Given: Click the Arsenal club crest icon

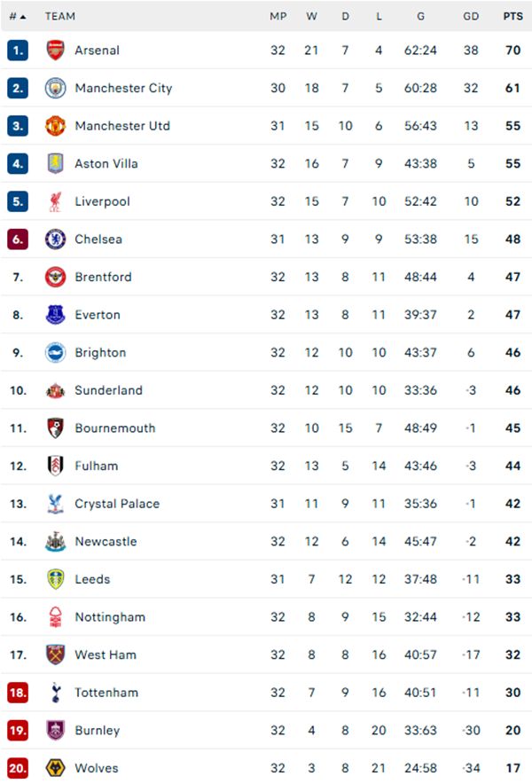Looking at the screenshot, I should (x=56, y=51).
